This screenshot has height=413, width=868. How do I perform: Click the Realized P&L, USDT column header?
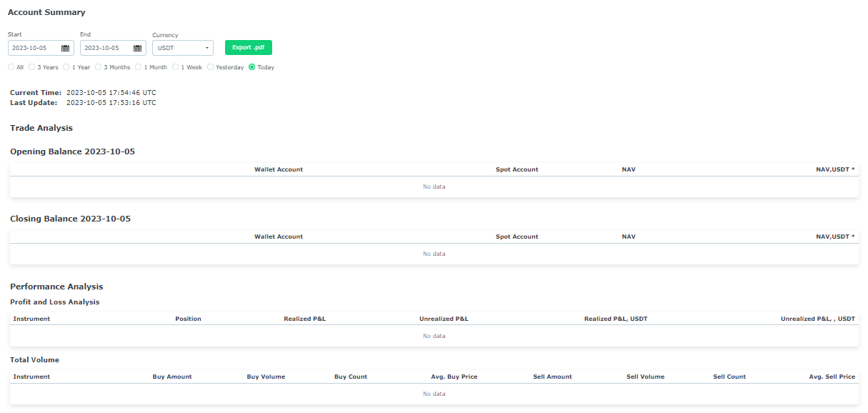616,319
